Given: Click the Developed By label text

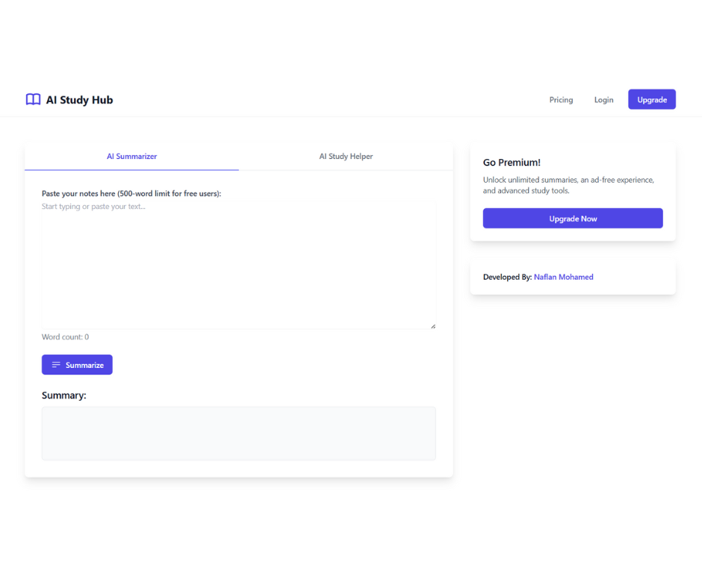Looking at the screenshot, I should point(506,277).
